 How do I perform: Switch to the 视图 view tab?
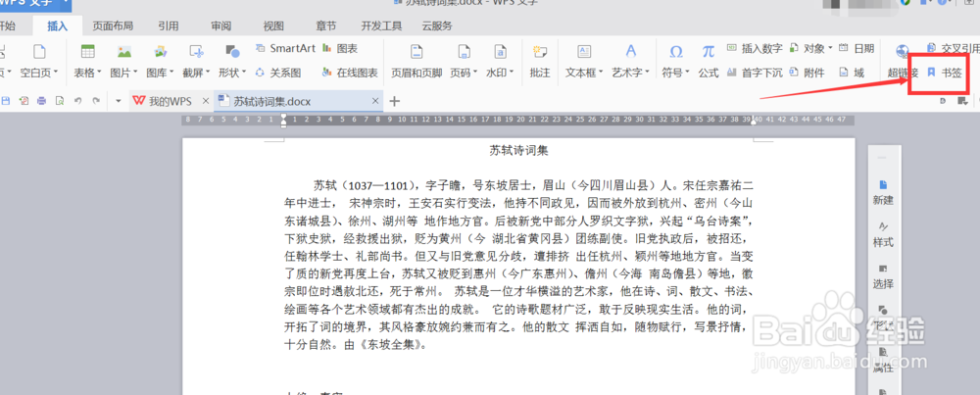[x=273, y=26]
